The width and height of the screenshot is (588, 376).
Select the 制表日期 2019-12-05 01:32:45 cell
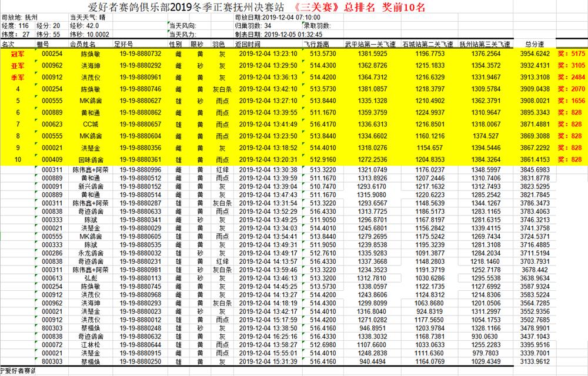click(x=279, y=35)
